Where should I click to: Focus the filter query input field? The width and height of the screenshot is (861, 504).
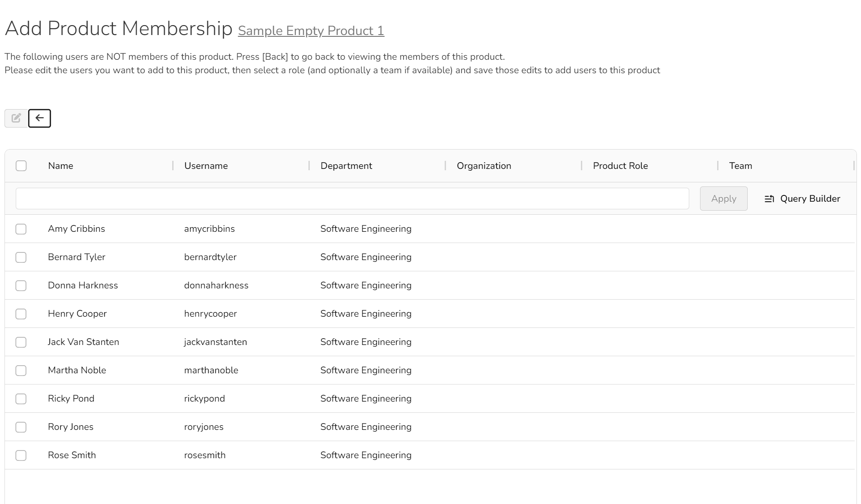click(x=352, y=199)
